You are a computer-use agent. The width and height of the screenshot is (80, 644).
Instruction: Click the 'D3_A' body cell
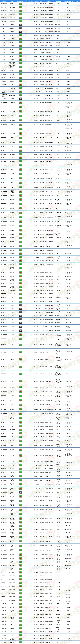(58, 196)
